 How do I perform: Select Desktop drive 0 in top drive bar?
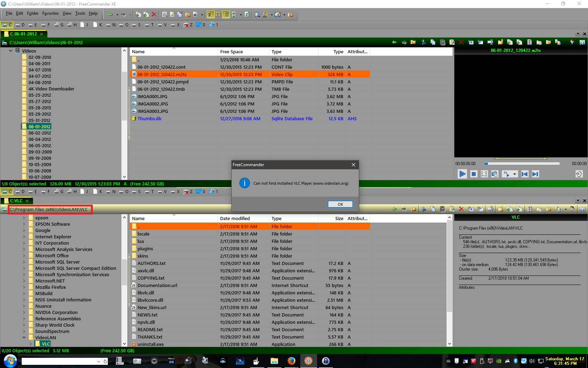click(201, 25)
